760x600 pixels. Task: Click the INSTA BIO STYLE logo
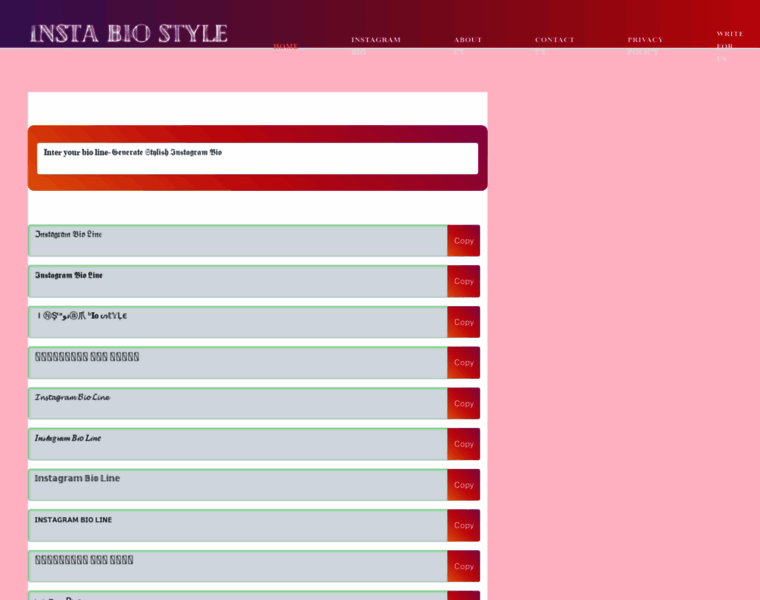[129, 33]
